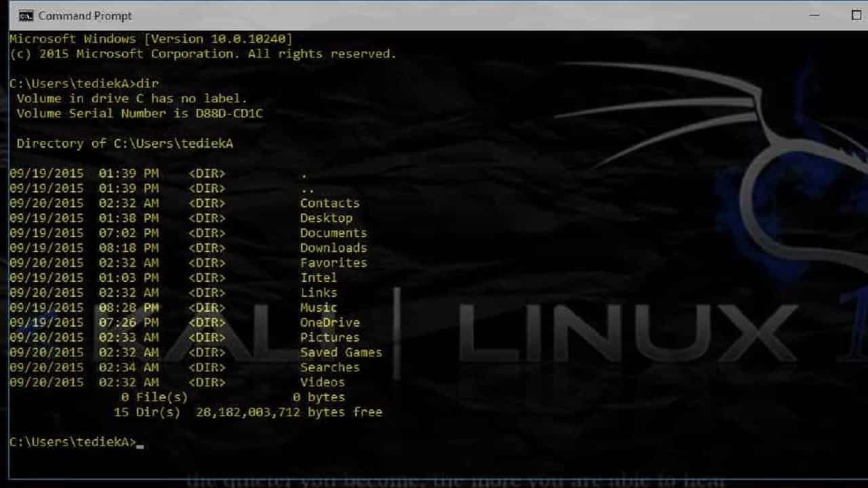Image resolution: width=868 pixels, height=488 pixels.
Task: Click 'Volume in drive C has no label.'
Action: (x=132, y=98)
